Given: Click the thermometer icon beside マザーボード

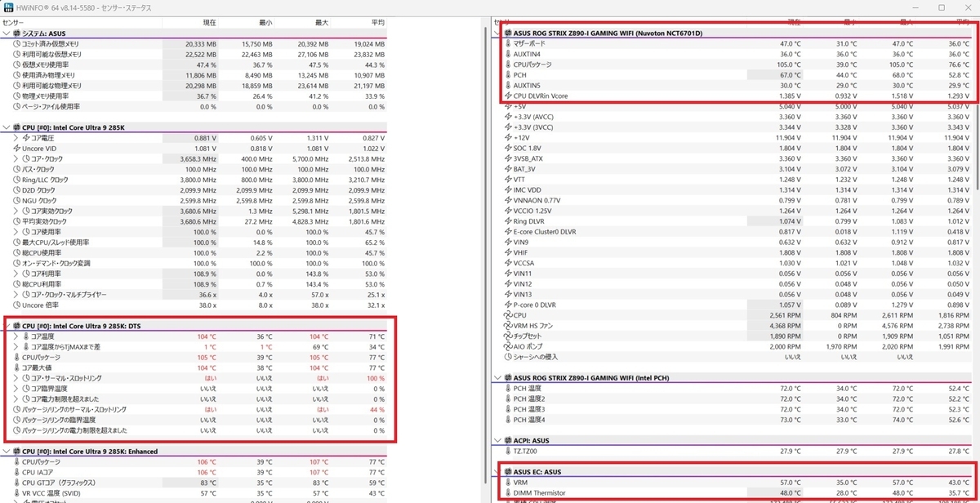Looking at the screenshot, I should click(508, 43).
